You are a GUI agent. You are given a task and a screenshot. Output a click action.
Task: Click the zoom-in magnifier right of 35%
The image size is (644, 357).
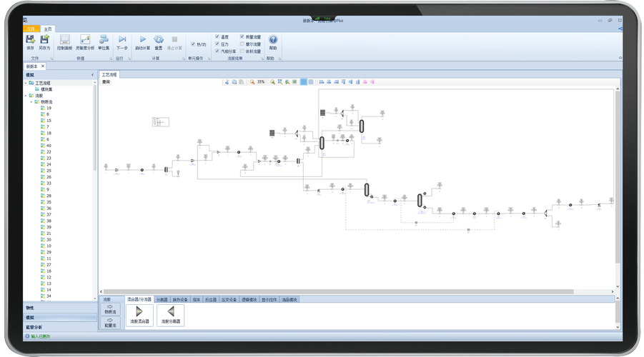[x=272, y=82]
